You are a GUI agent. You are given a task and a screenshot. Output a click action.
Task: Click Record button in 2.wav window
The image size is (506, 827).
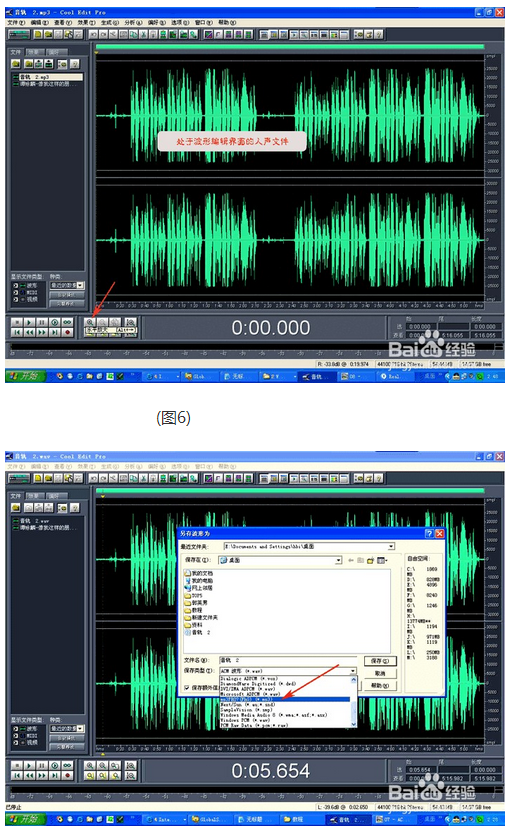coord(67,776)
